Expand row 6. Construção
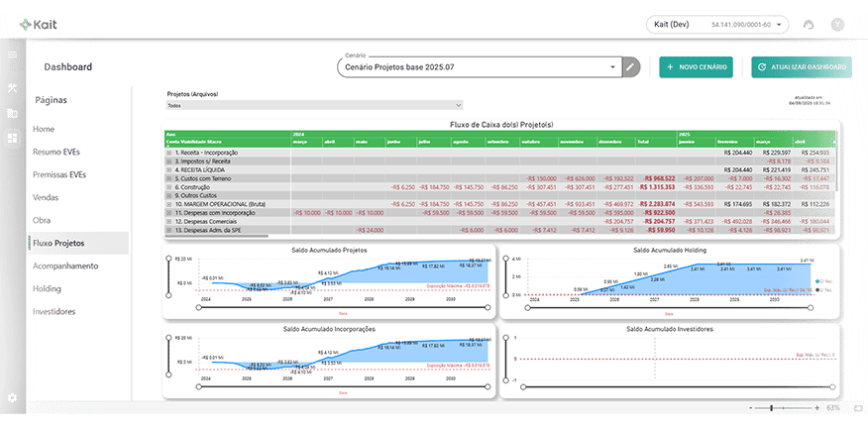This screenshot has width=868, height=427. pyautogui.click(x=168, y=187)
